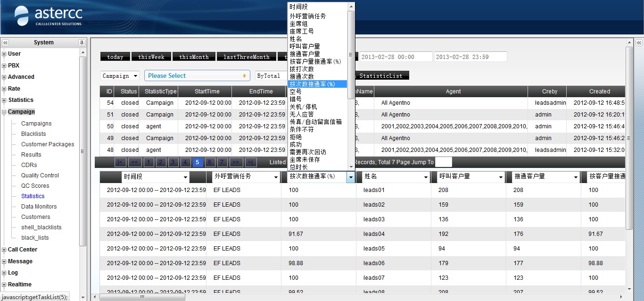644x301 pixels.
Task: Expand the Call Center tree node
Action: 4,250
